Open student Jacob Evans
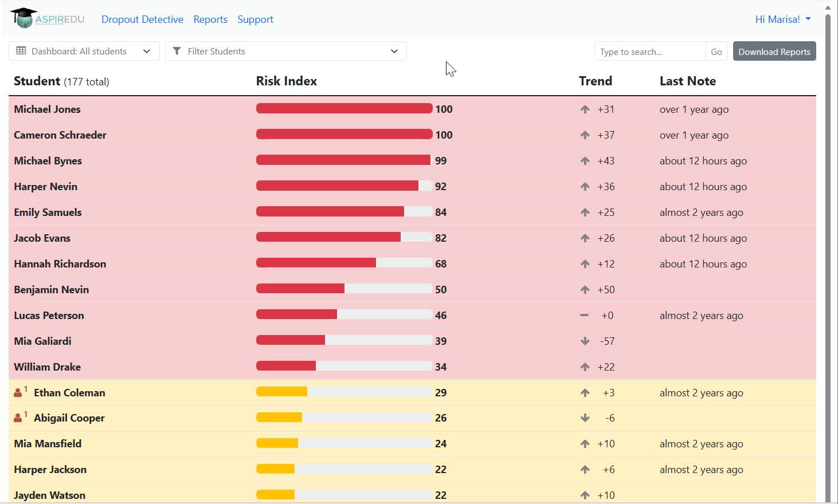This screenshot has width=838, height=504. coord(42,238)
